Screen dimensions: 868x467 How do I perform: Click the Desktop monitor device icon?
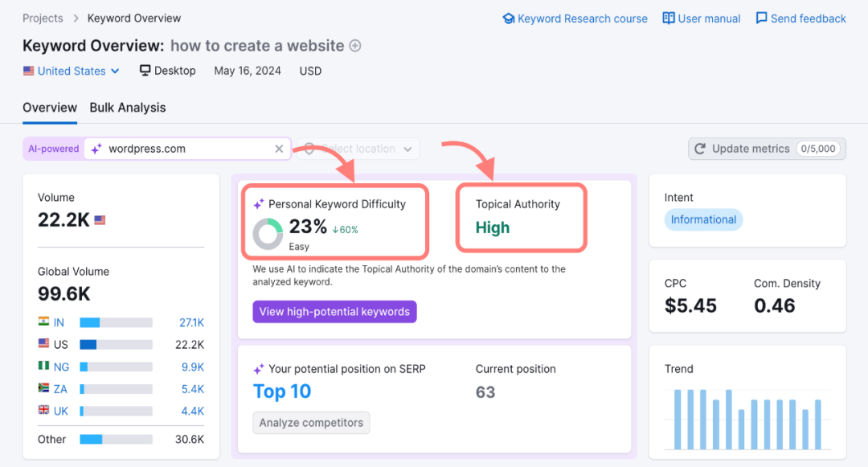[x=145, y=71]
